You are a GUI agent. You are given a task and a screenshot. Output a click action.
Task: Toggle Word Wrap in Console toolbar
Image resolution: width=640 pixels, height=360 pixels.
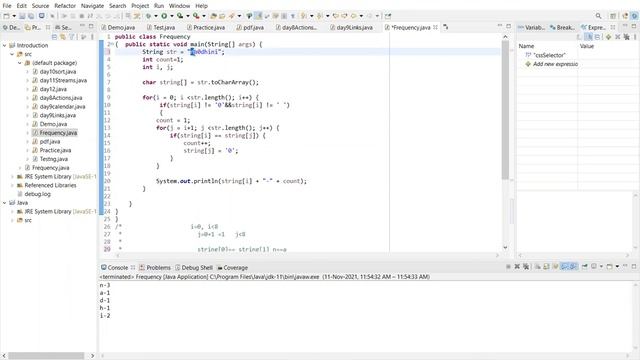(x=555, y=267)
